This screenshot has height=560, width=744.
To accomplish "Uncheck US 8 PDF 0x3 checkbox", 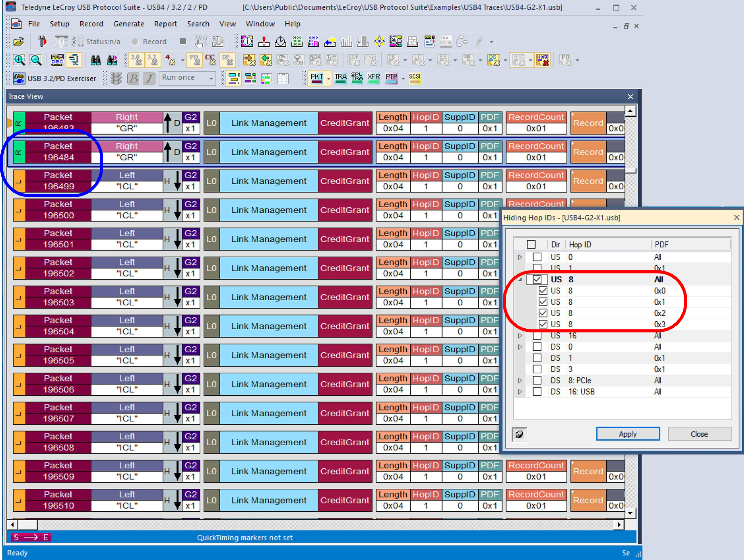I will pos(543,324).
